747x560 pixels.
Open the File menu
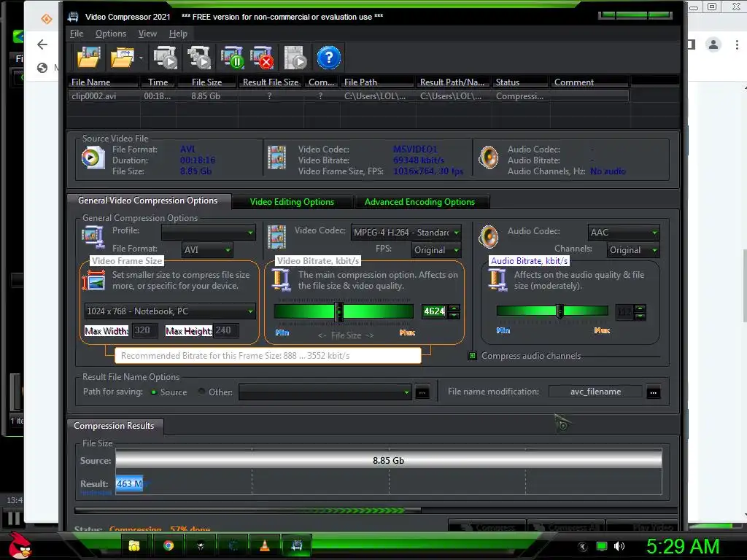76,34
